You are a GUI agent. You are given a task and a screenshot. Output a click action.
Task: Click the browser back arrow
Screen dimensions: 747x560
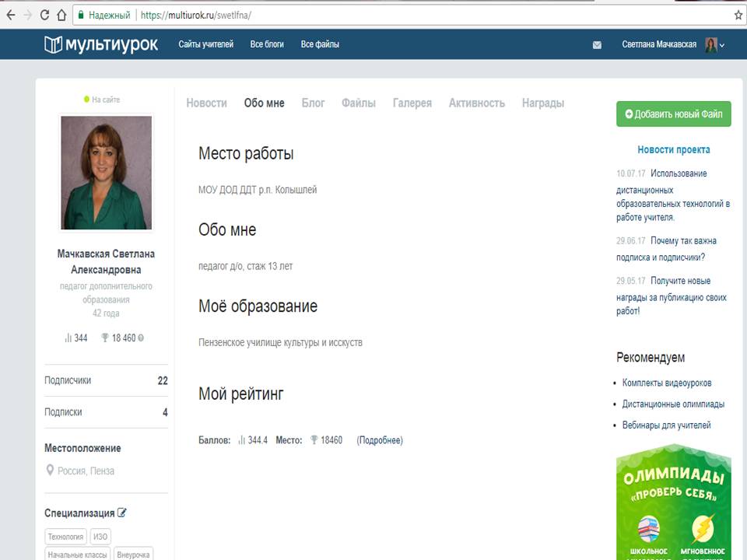[x=11, y=15]
